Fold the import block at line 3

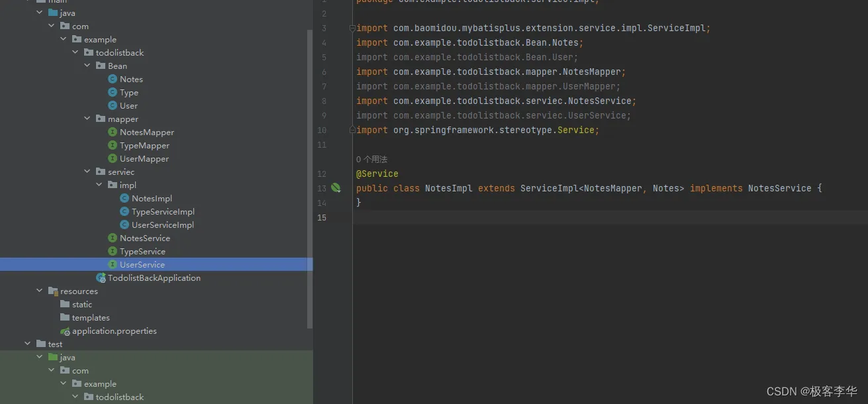[x=352, y=28]
